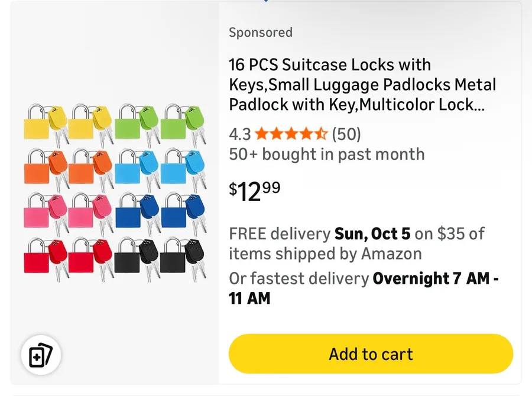The height and width of the screenshot is (396, 532).
Task: Add the suitcase locks to cart
Action: 371,354
